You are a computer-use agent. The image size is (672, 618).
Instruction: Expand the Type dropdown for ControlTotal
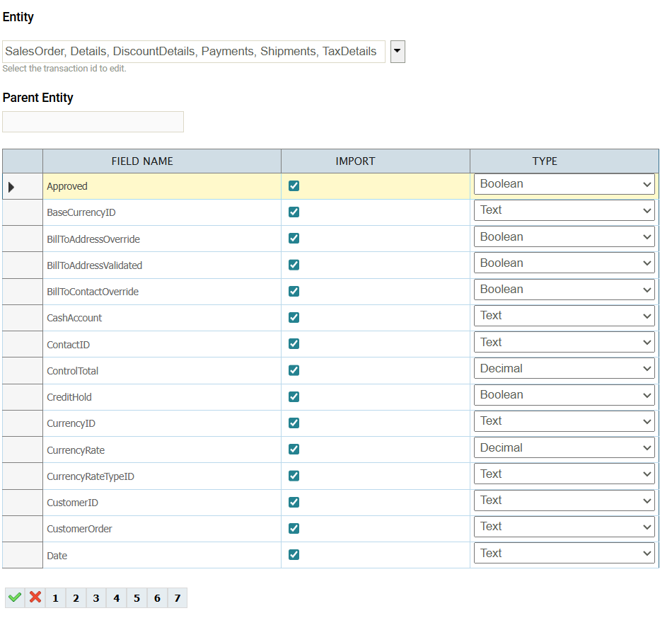click(564, 369)
